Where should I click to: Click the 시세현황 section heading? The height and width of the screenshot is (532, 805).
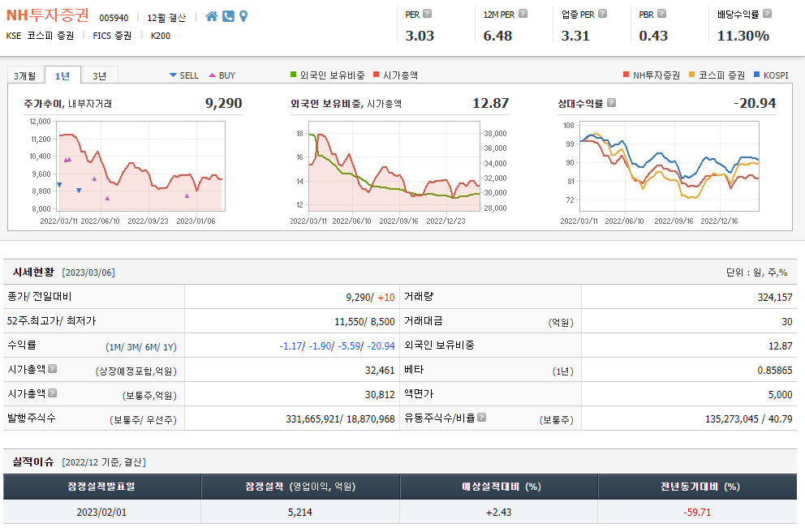[33, 272]
